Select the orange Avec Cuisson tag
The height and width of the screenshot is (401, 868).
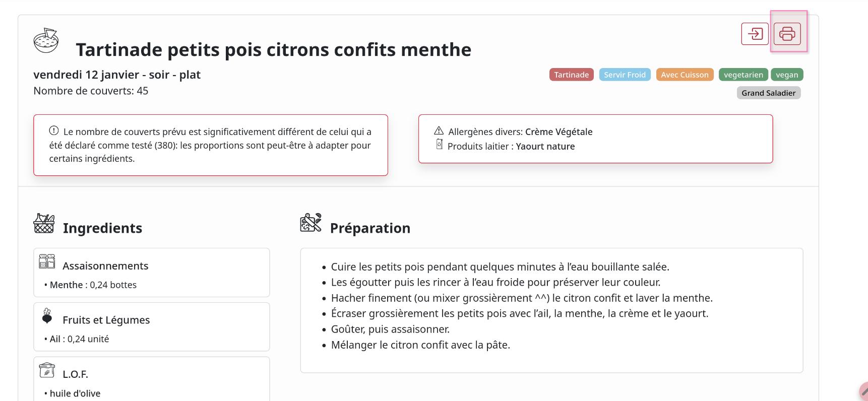[685, 75]
